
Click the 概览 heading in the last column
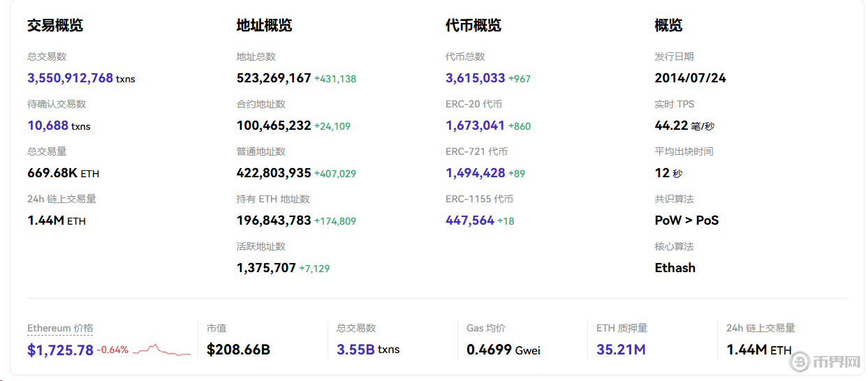(x=669, y=26)
